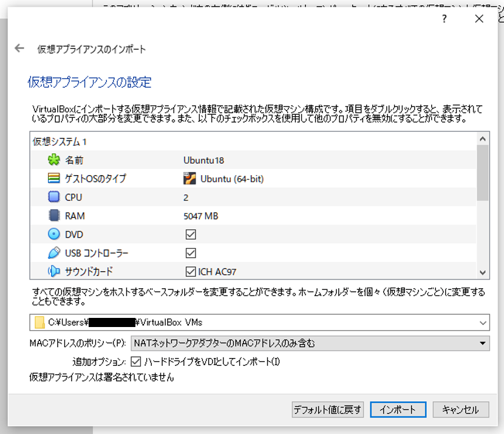
Task: Click the 追加オプション: label
Action: pos(99,362)
